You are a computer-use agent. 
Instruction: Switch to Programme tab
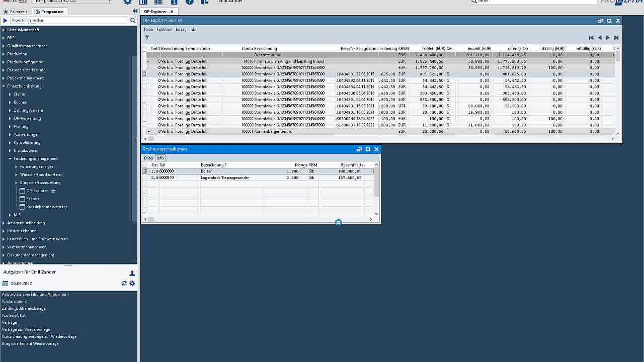click(x=50, y=12)
